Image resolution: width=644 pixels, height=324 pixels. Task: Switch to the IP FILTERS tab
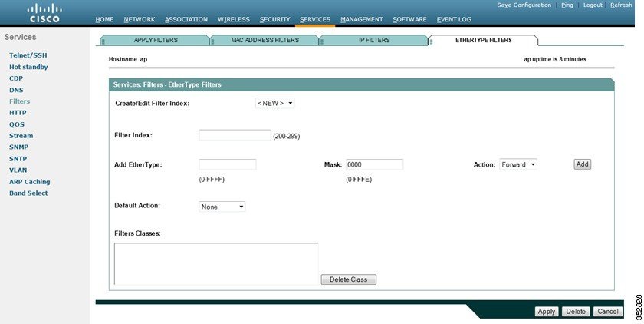pyautogui.click(x=374, y=40)
